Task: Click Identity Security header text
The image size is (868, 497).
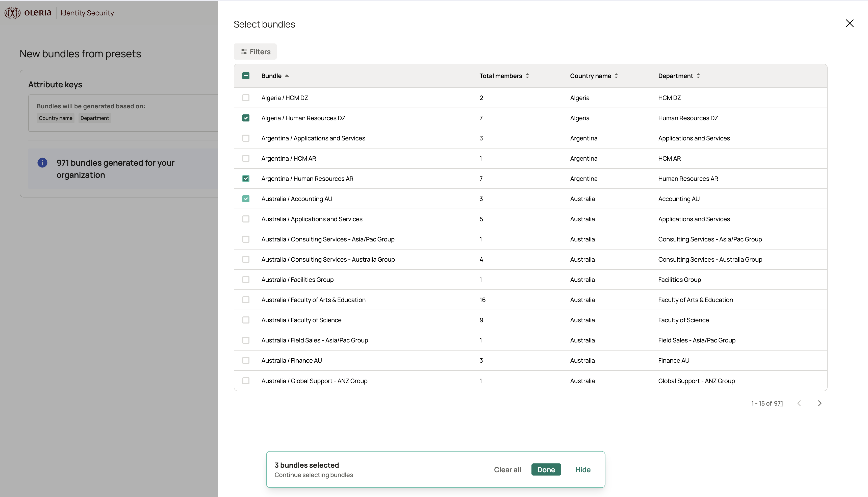Action: pos(87,13)
